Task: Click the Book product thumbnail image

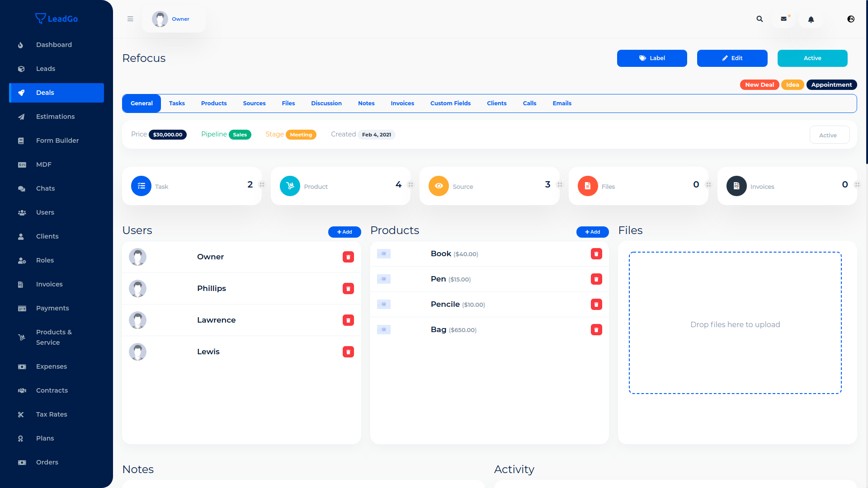Action: (x=384, y=254)
